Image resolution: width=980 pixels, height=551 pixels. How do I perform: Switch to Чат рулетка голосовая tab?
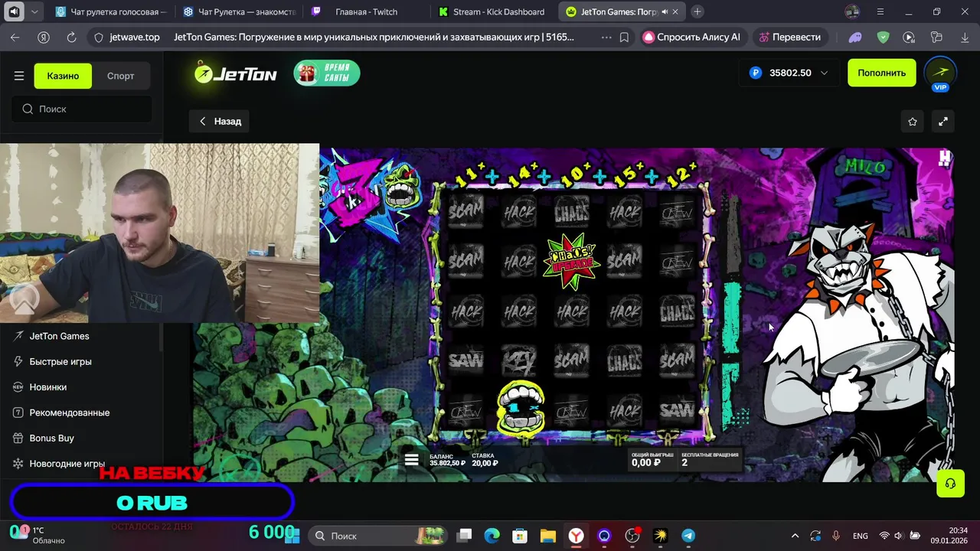tap(111, 11)
